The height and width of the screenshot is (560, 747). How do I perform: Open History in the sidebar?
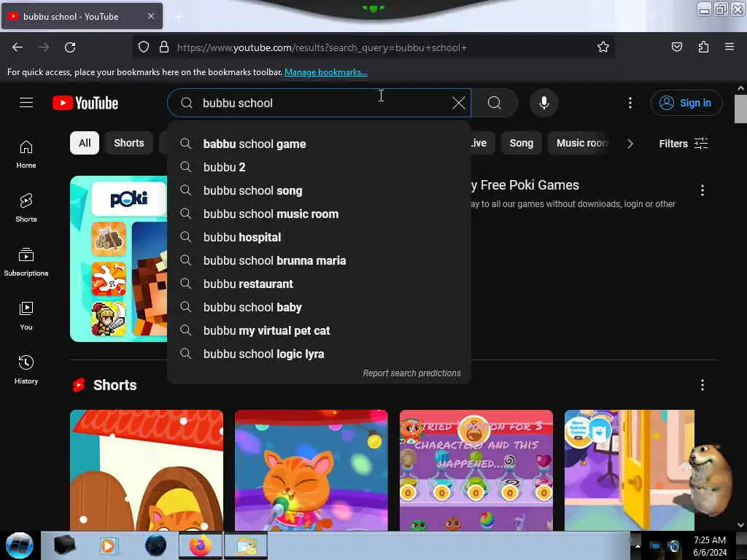pos(26,370)
